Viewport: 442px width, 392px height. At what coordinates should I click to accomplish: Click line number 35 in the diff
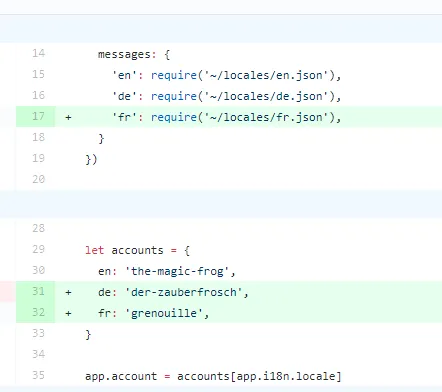(x=38, y=375)
